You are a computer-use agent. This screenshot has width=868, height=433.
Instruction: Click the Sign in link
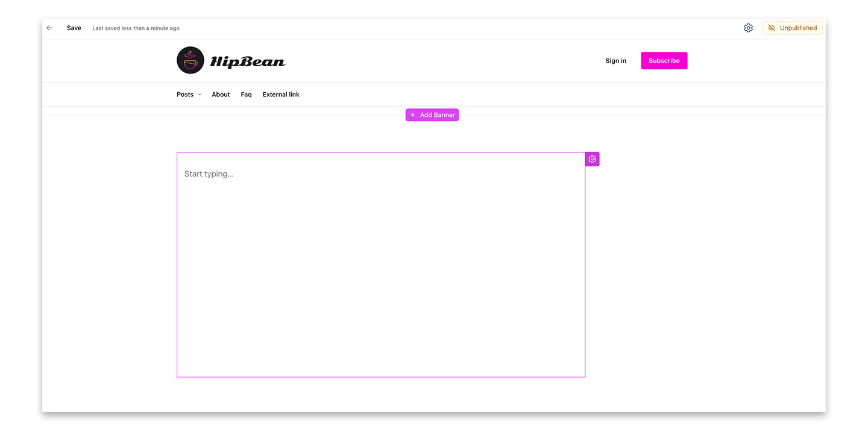(615, 60)
